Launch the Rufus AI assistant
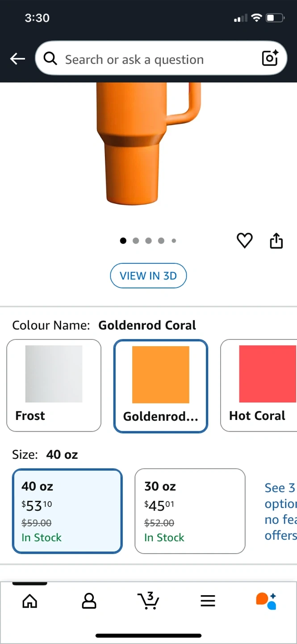 pyautogui.click(x=266, y=601)
